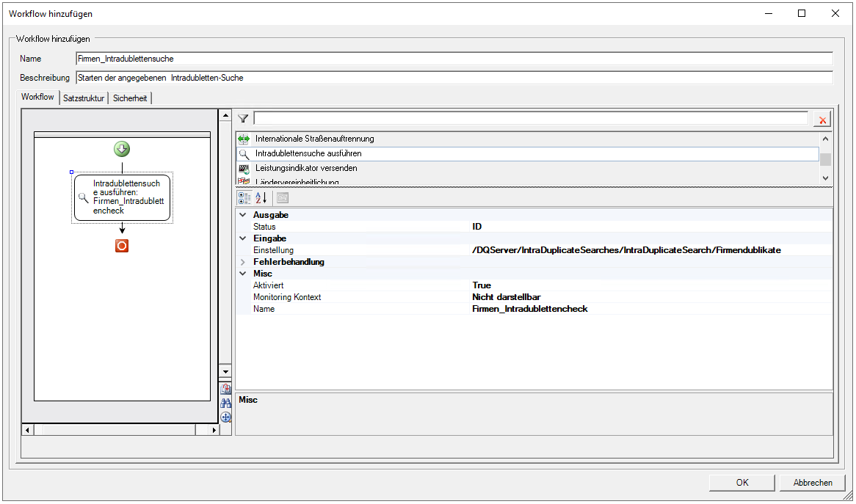Close the Workflow hinzufügen dialog

pyautogui.click(x=835, y=14)
